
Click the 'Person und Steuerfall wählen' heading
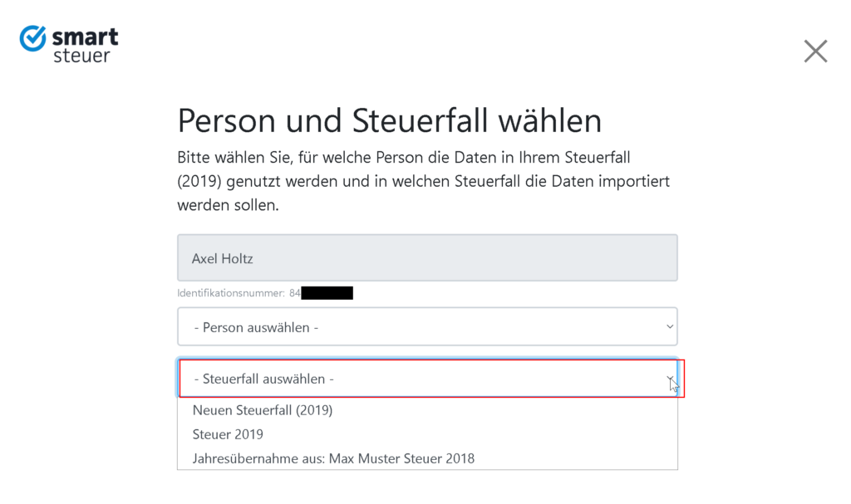click(389, 121)
